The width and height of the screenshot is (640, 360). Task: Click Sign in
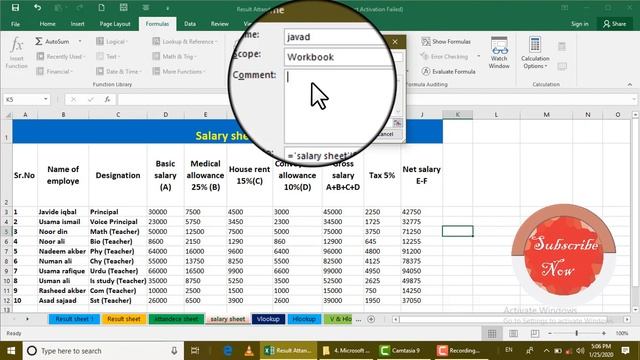pos(580,24)
